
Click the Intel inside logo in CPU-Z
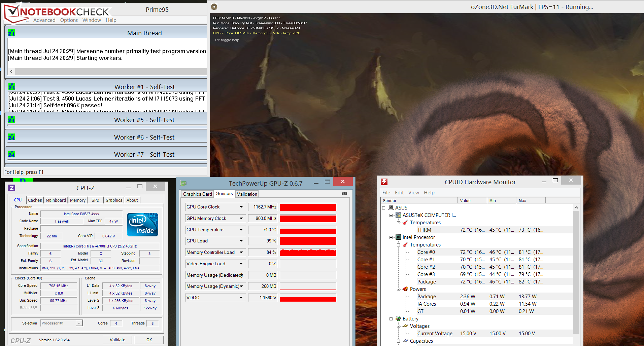[142, 225]
